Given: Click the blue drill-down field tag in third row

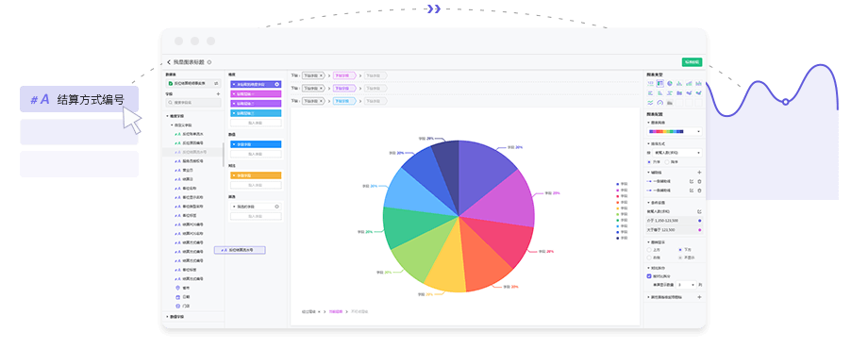Looking at the screenshot, I should (x=343, y=101).
